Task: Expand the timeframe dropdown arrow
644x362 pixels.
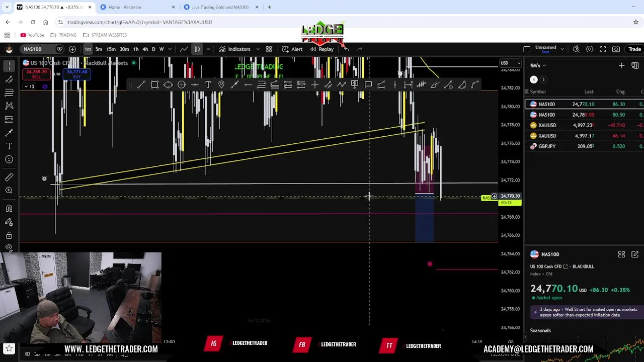Action: 170,49
